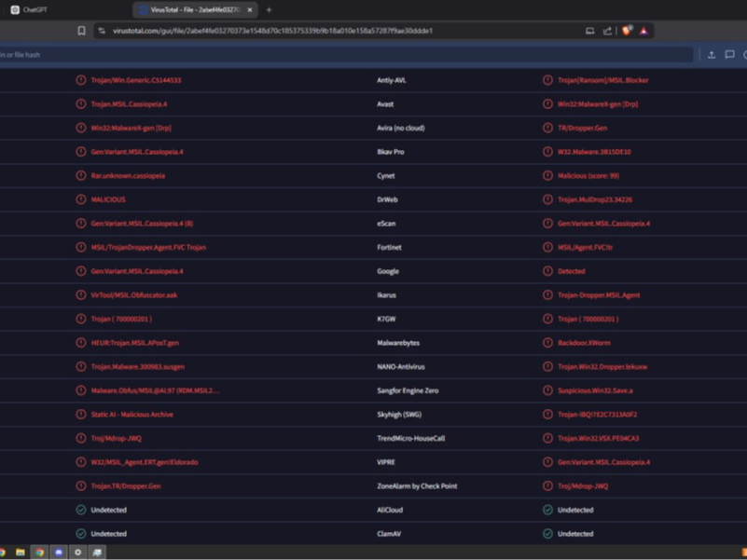Viewport: 747px width, 560px height.
Task: Open the picture icon app at the taskbar end
Action: coord(97,553)
